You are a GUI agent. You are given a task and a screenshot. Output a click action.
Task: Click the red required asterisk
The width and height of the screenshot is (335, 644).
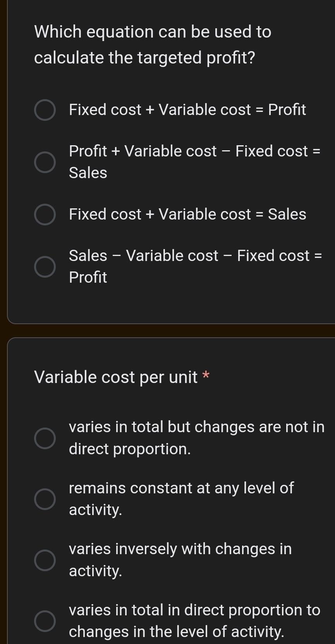tap(206, 375)
